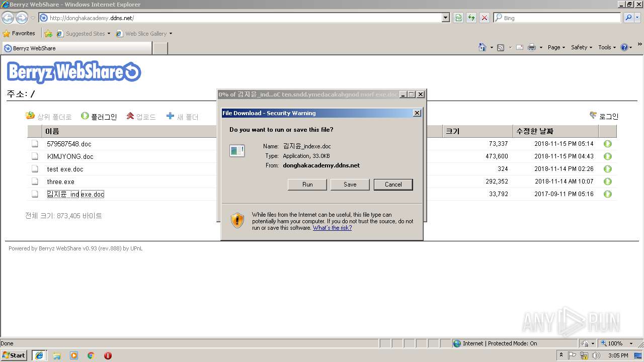Download KIMJYONG.doc with its green arrow
644x362 pixels.
[x=608, y=156]
